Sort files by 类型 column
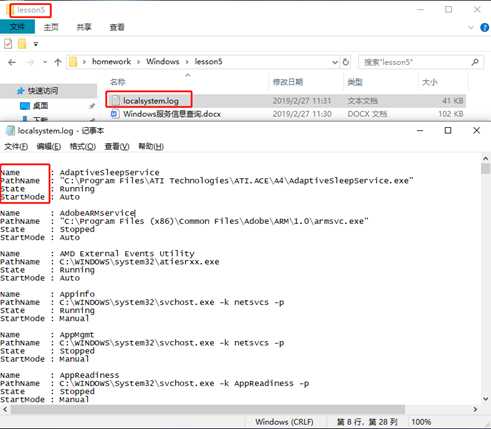The height and width of the screenshot is (429, 491). point(355,82)
